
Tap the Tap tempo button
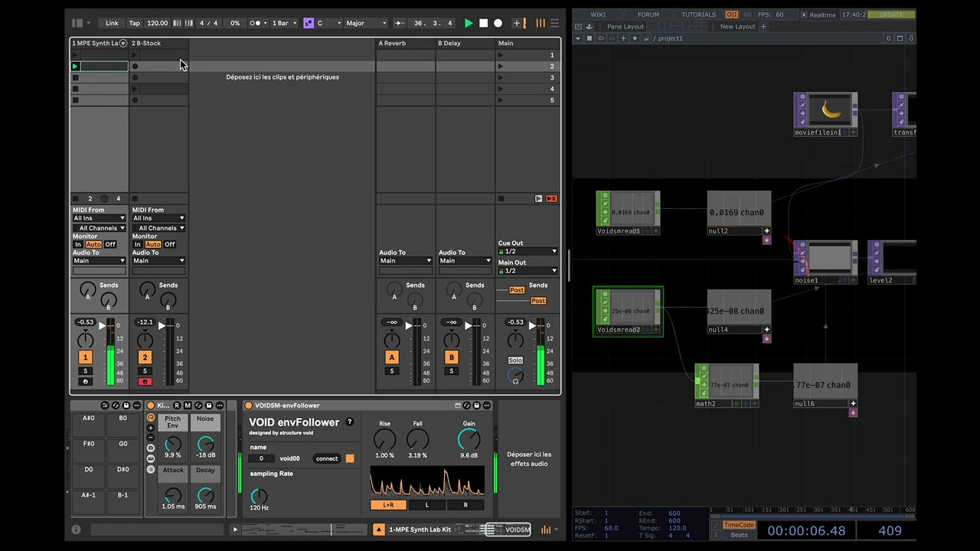tap(135, 23)
